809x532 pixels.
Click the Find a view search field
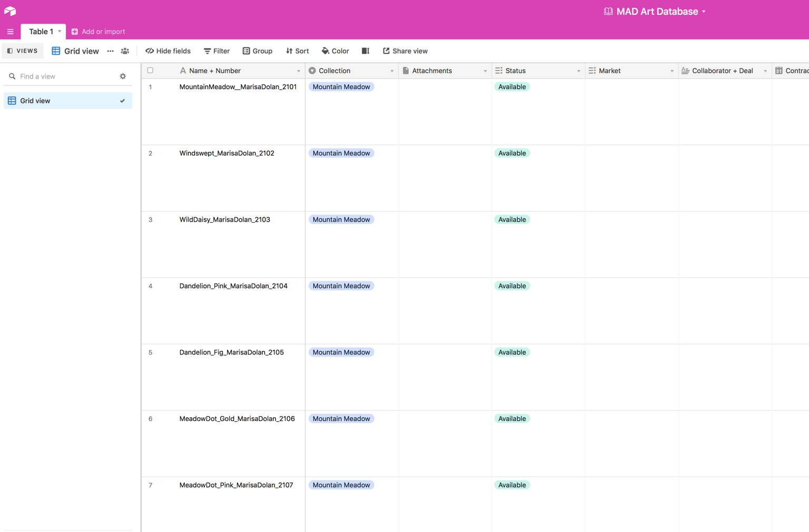click(67, 76)
